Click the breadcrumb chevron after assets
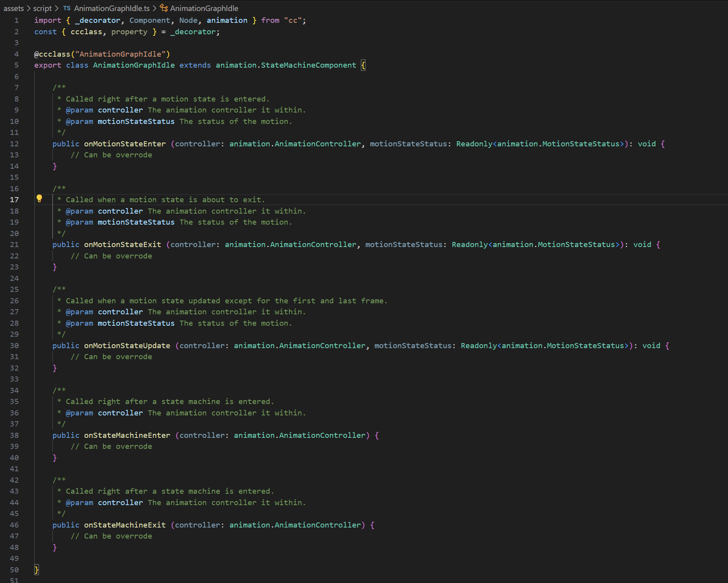Image resolution: width=728 pixels, height=583 pixels. point(28,8)
